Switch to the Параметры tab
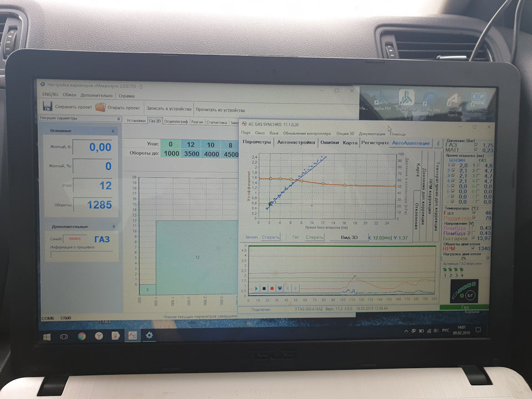The width and height of the screenshot is (532, 399). coord(257,142)
